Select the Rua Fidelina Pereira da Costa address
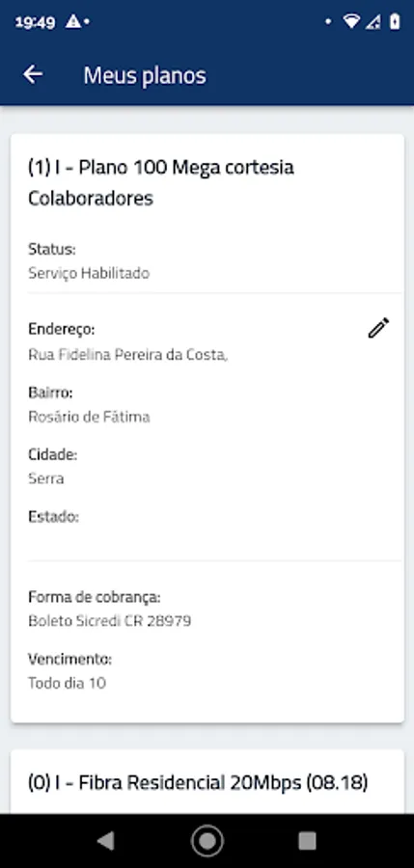The width and height of the screenshot is (414, 868). [128, 355]
